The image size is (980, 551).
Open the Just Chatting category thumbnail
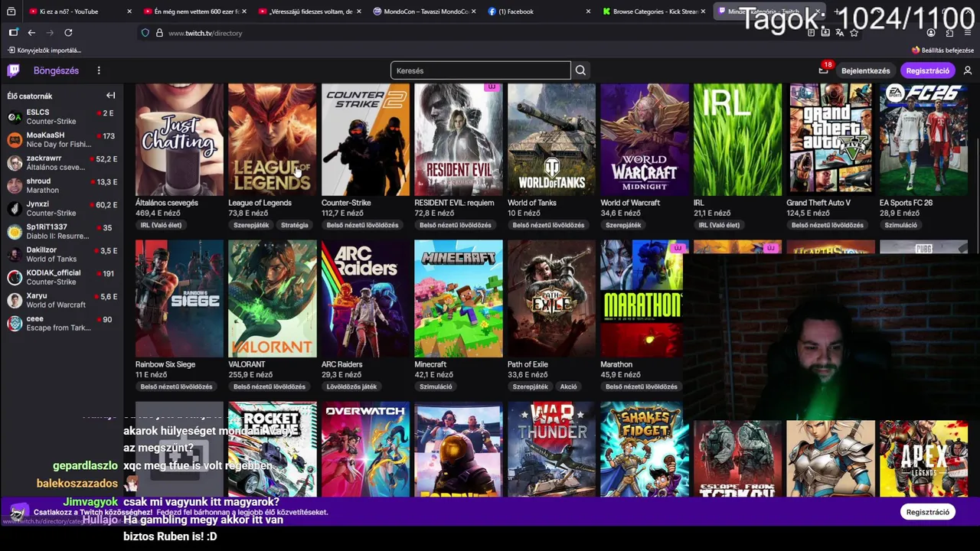[179, 139]
